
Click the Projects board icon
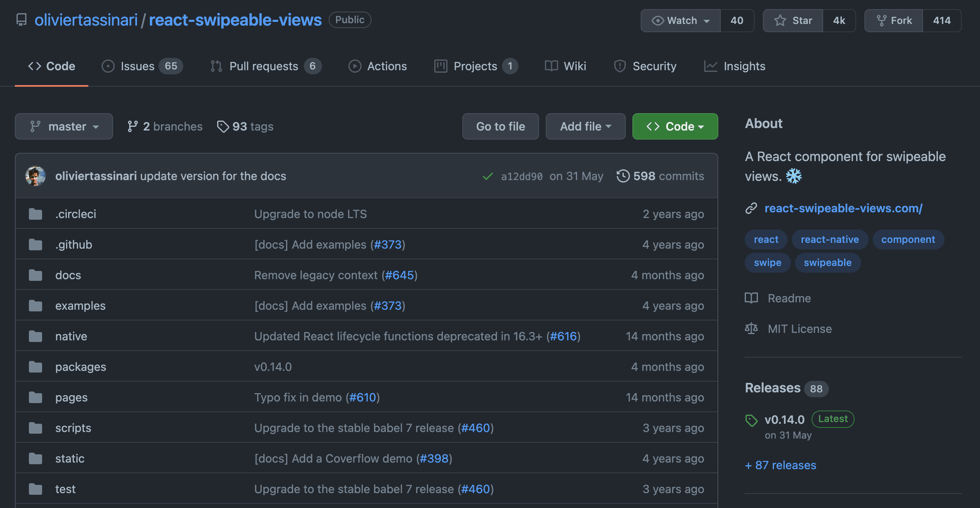(441, 66)
